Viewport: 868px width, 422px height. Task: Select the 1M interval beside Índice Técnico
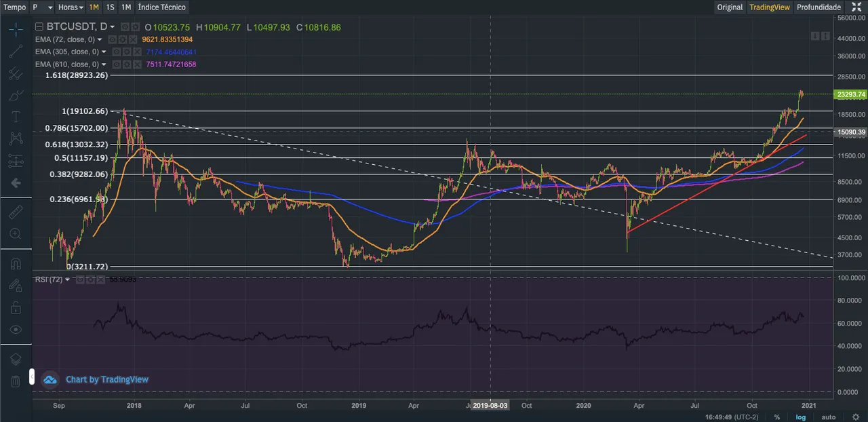[x=126, y=7]
